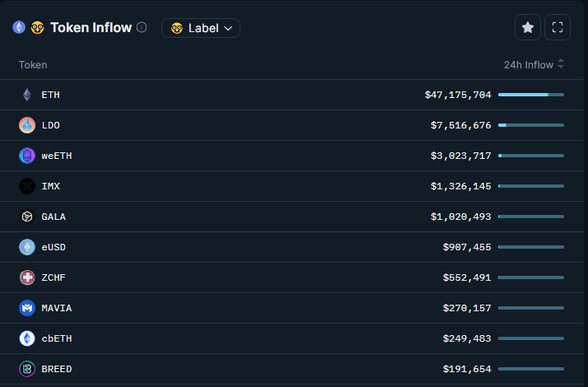The image size is (588, 387).
Task: Click the weETH token icon
Action: pyautogui.click(x=27, y=156)
